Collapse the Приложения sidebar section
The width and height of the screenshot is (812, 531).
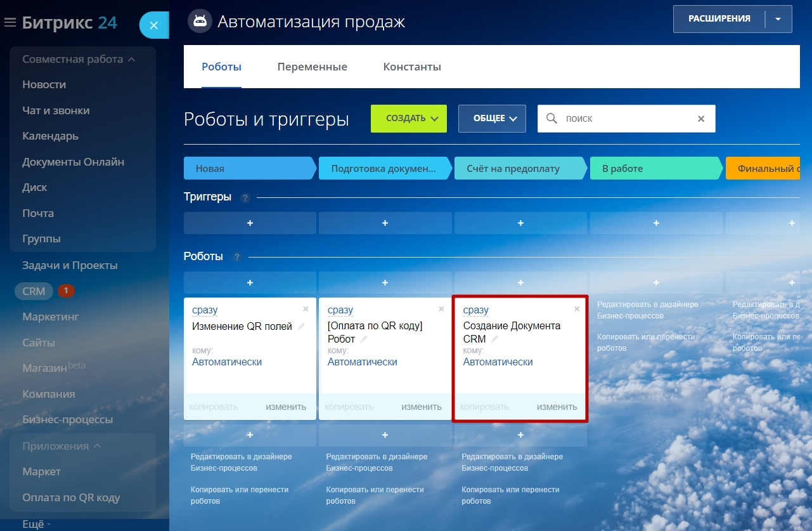point(61,446)
